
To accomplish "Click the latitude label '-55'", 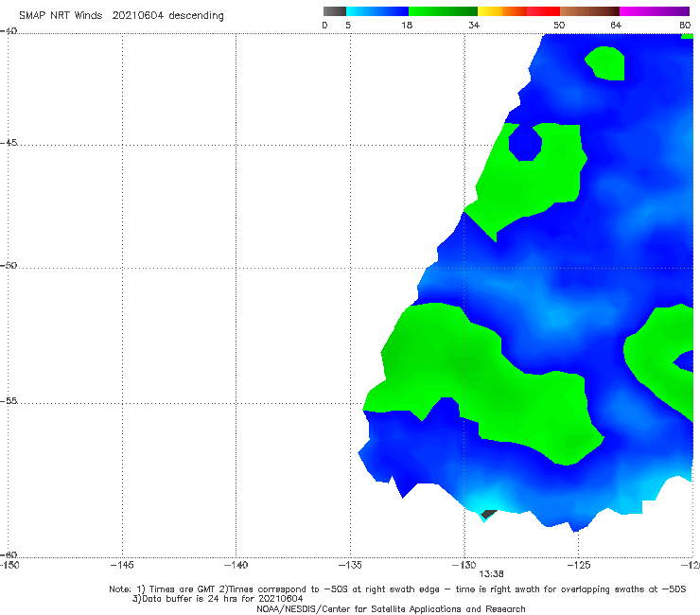I will [9, 400].
